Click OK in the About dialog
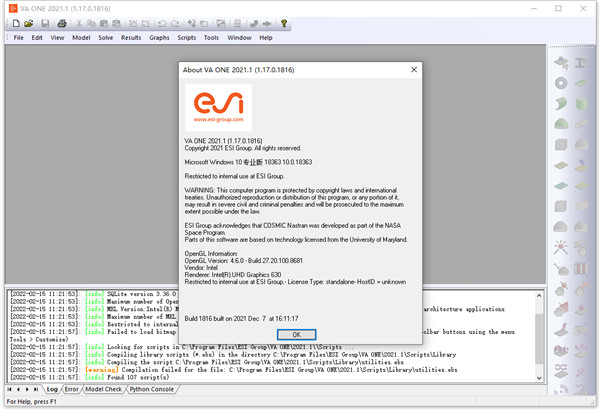The height and width of the screenshot is (410, 600). coord(297,335)
